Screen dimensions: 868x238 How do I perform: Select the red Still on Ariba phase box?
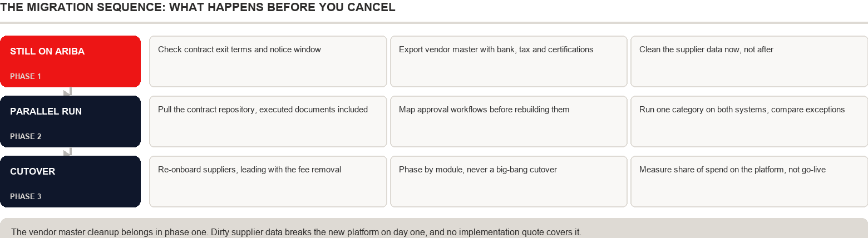coord(70,62)
